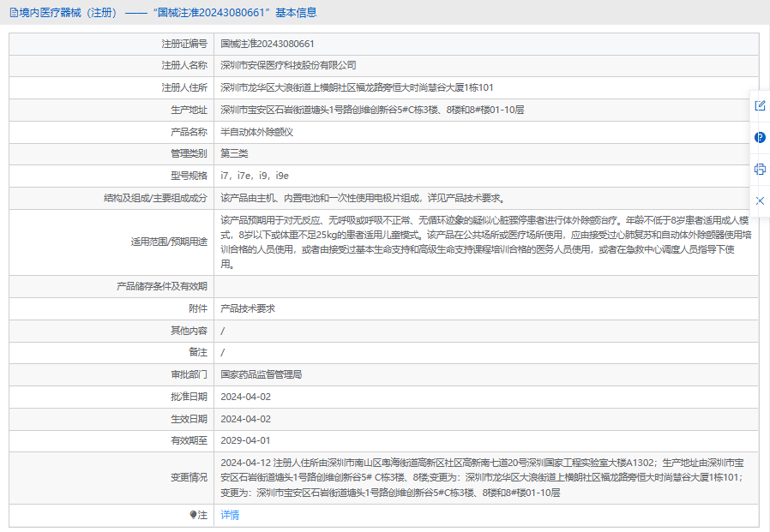
Task: Click the 其他内容 row label
Action: (x=189, y=331)
